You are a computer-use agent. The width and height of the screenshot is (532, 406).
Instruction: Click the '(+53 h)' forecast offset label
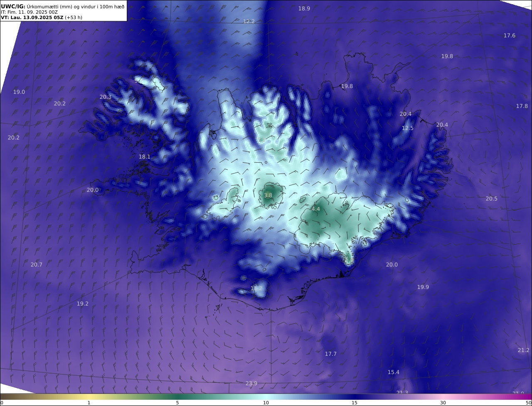[x=74, y=17]
